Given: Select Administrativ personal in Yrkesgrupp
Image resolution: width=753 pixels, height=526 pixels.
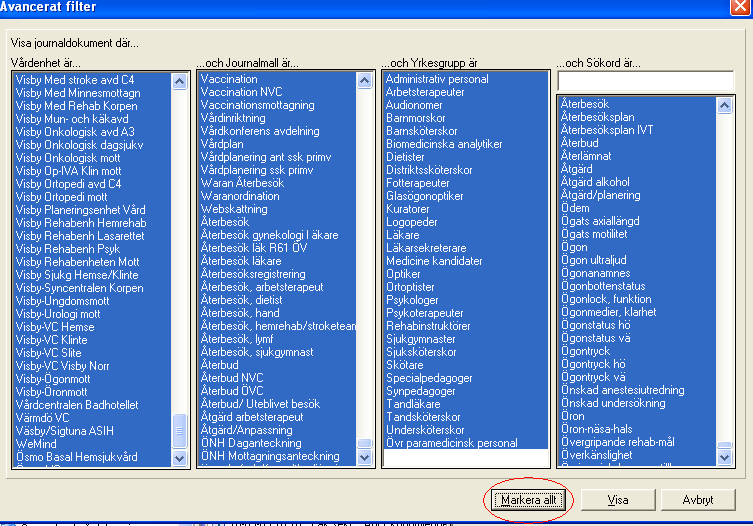Looking at the screenshot, I should tap(437, 79).
